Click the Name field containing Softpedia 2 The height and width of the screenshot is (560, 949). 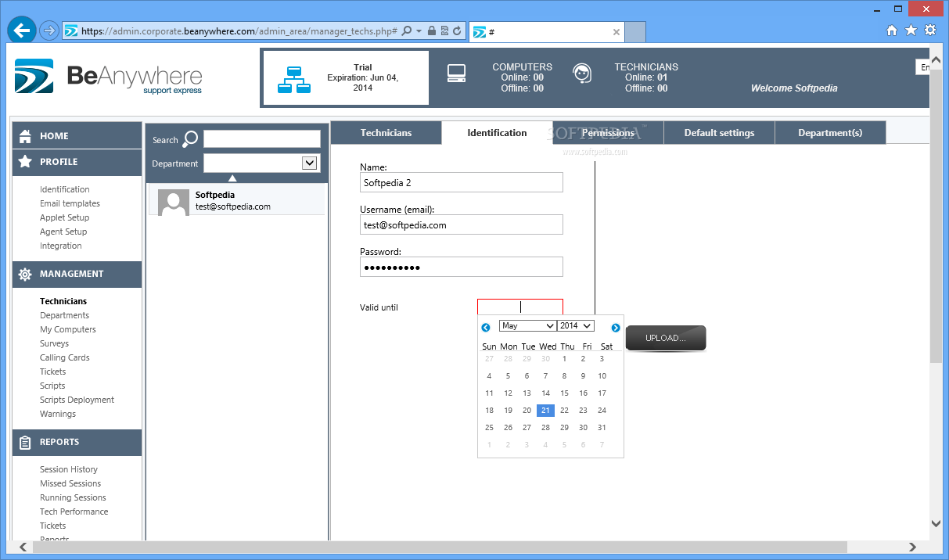tap(462, 182)
